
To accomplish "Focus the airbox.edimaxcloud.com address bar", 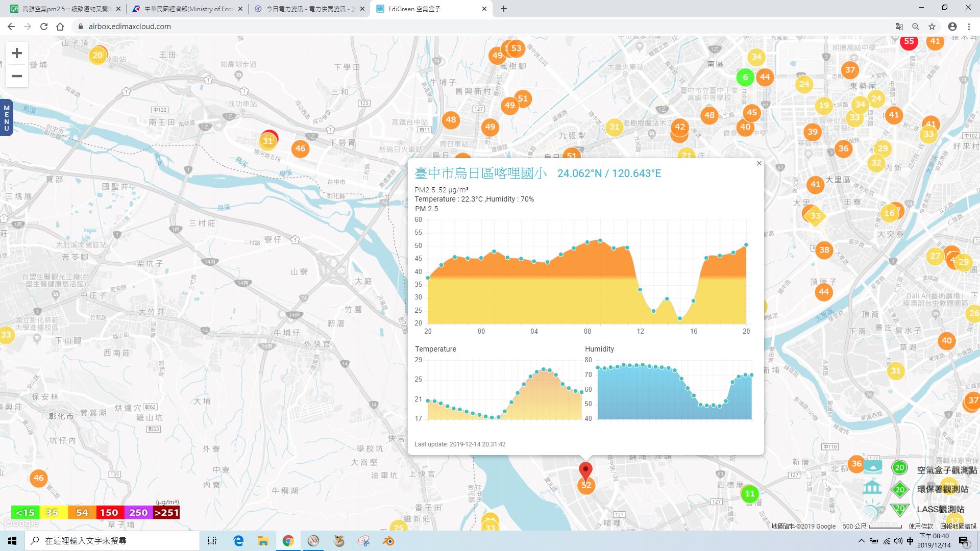I will (480, 27).
